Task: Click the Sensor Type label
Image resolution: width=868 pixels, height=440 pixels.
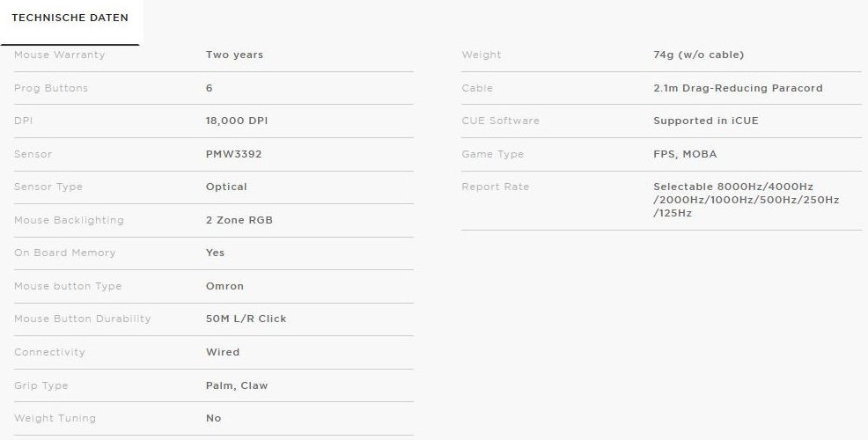Action: click(48, 187)
